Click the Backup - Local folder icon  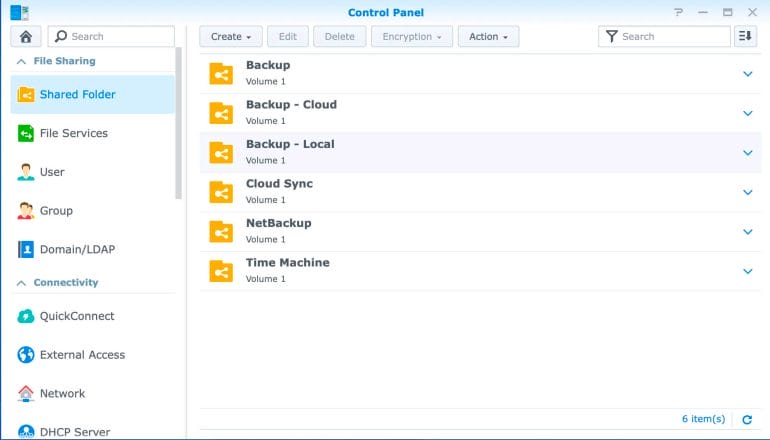click(x=221, y=153)
